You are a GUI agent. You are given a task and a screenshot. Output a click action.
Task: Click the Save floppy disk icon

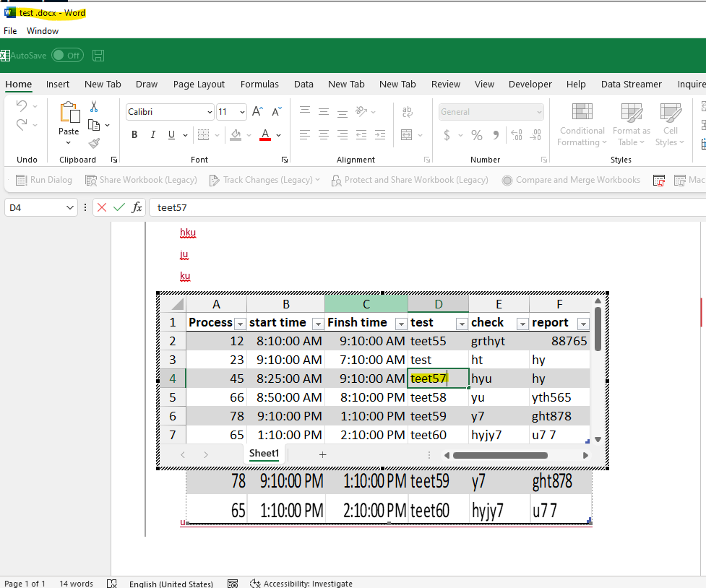(99, 56)
